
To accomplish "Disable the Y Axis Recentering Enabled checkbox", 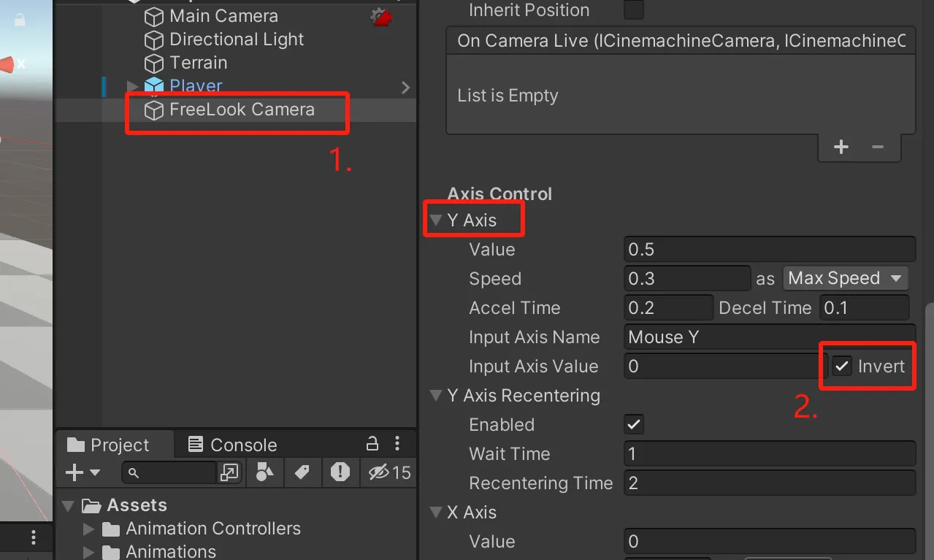I will click(634, 425).
